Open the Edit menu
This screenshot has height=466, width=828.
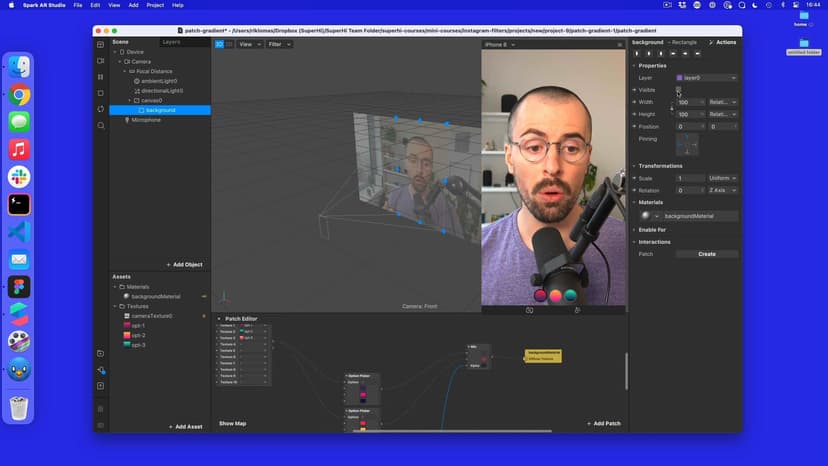(x=95, y=5)
